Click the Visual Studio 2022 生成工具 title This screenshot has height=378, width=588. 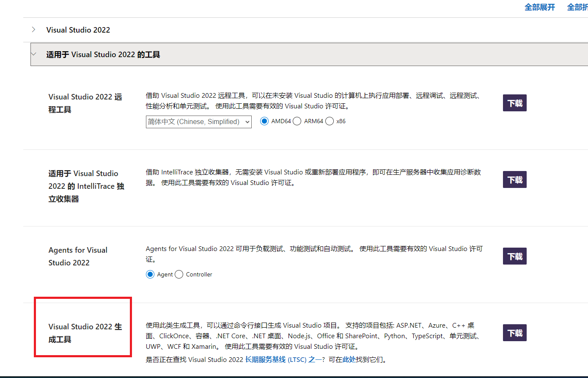[85, 333]
